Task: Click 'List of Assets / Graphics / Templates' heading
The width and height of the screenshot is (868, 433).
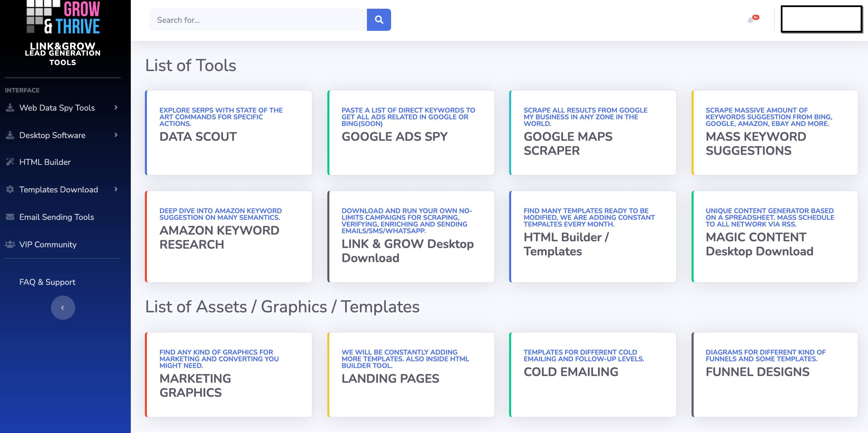Action: point(282,307)
